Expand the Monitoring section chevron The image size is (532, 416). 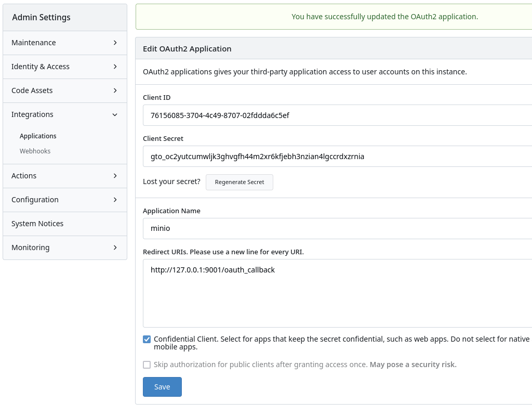pos(115,248)
